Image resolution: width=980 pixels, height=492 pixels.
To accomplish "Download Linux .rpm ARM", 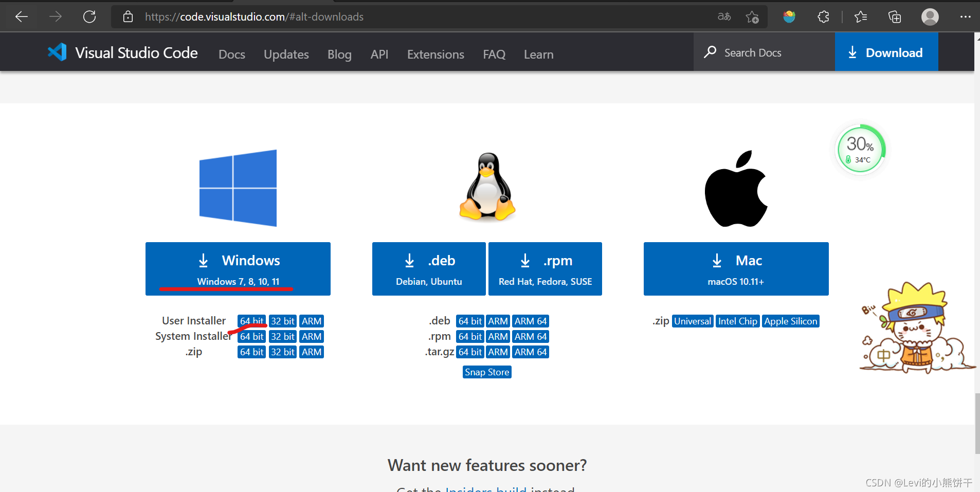I will point(498,337).
